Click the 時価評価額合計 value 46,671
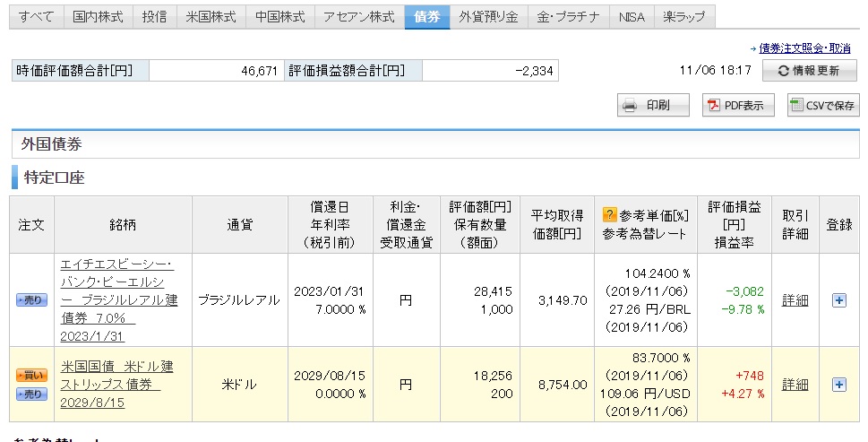Image resolution: width=868 pixels, height=442 pixels. [x=259, y=71]
